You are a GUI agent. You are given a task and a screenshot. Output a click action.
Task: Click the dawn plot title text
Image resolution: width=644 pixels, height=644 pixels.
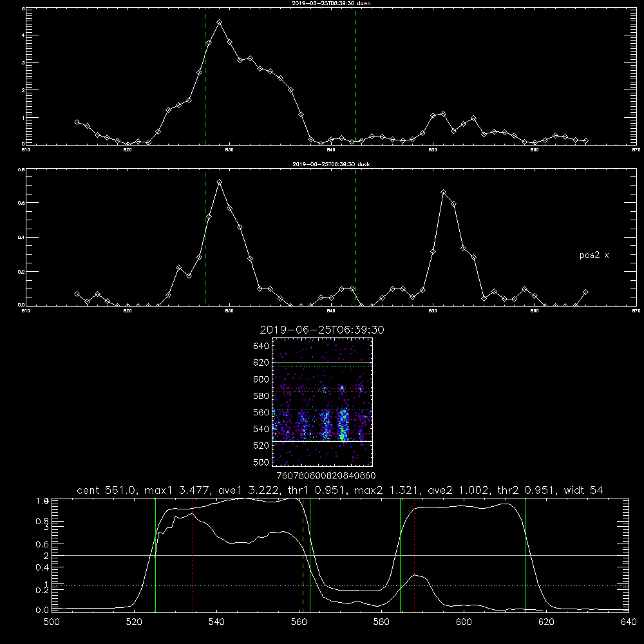(331, 3)
